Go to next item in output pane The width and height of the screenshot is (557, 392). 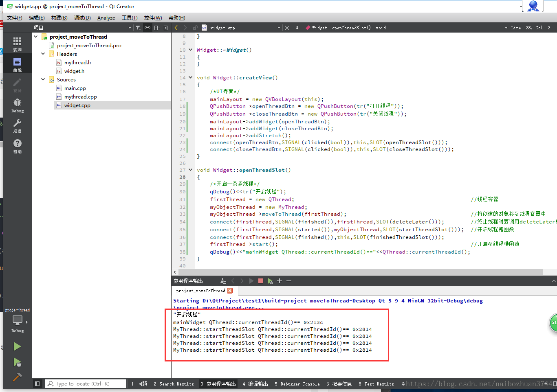coord(242,281)
